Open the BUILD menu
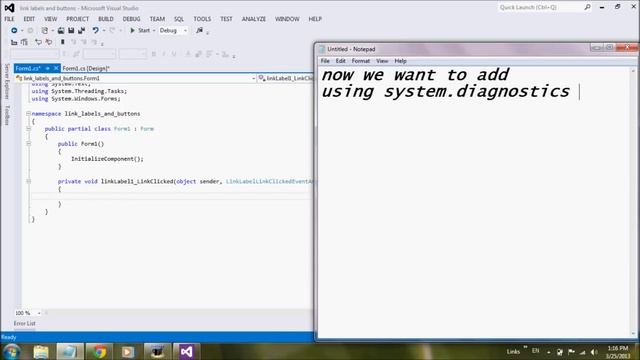The height and width of the screenshot is (360, 640). pos(106,19)
